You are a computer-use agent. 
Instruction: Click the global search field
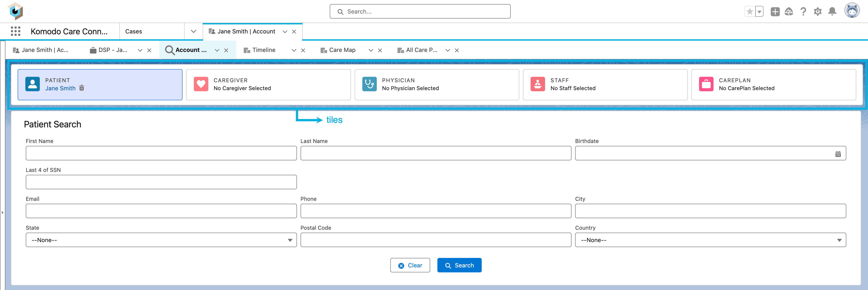coord(420,12)
